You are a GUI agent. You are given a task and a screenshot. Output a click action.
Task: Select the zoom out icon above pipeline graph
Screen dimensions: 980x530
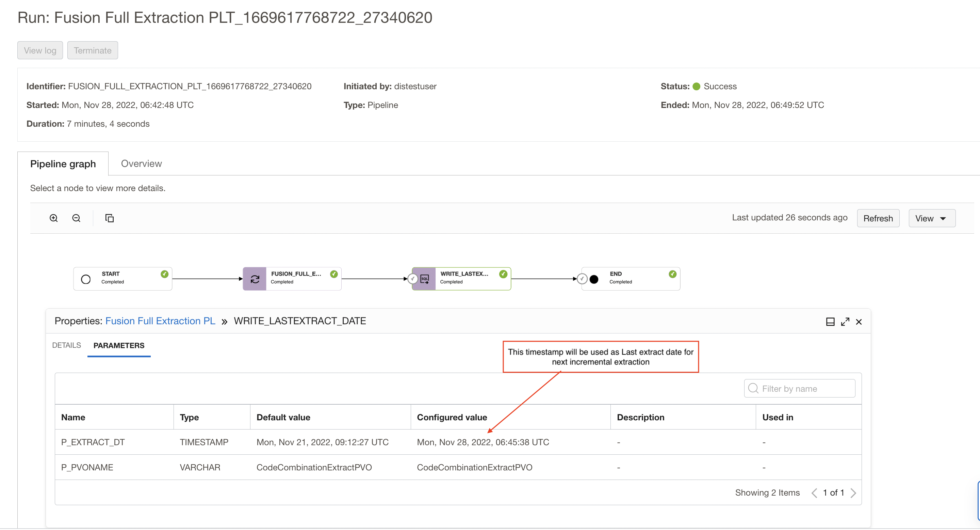pos(76,218)
